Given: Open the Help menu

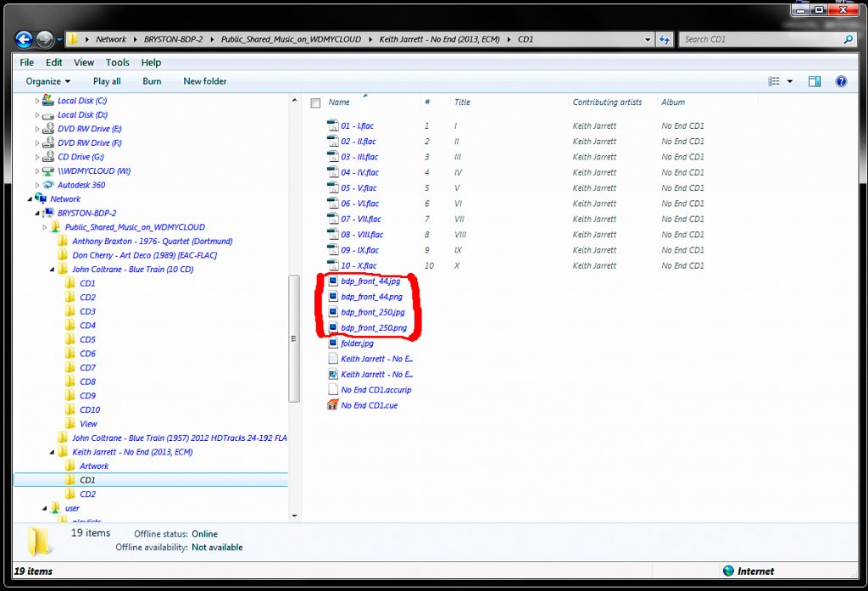Looking at the screenshot, I should click(151, 63).
